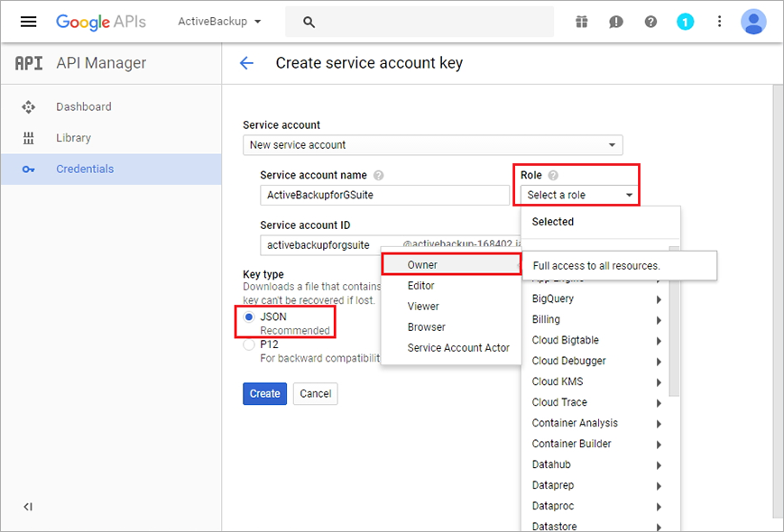Click the Dashboard sidebar icon
The image size is (784, 532).
pyautogui.click(x=29, y=107)
